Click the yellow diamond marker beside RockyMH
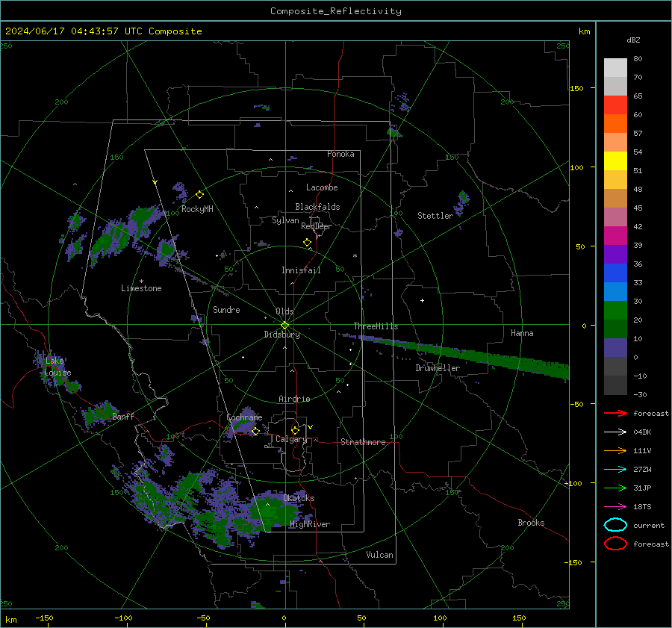 pyautogui.click(x=199, y=195)
